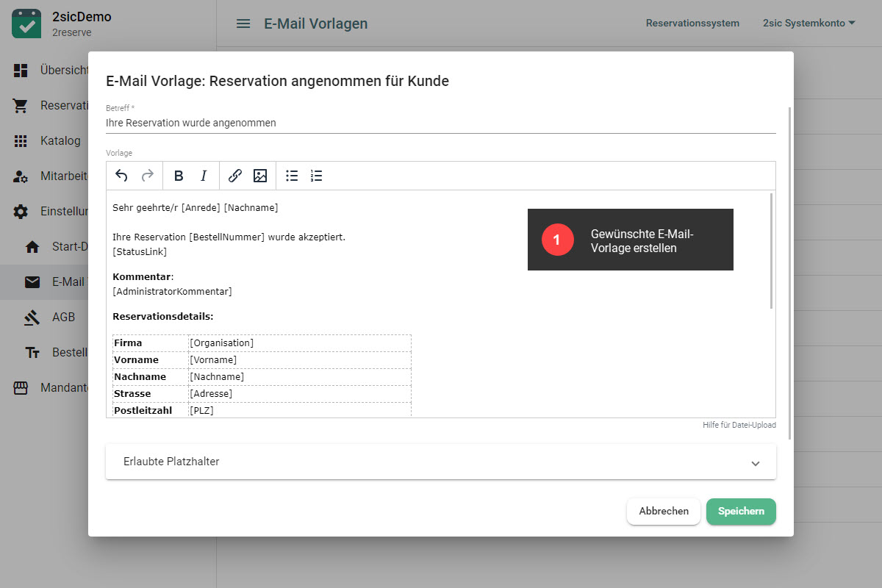
Task: Click into the Betreff subject field
Action: 440,123
